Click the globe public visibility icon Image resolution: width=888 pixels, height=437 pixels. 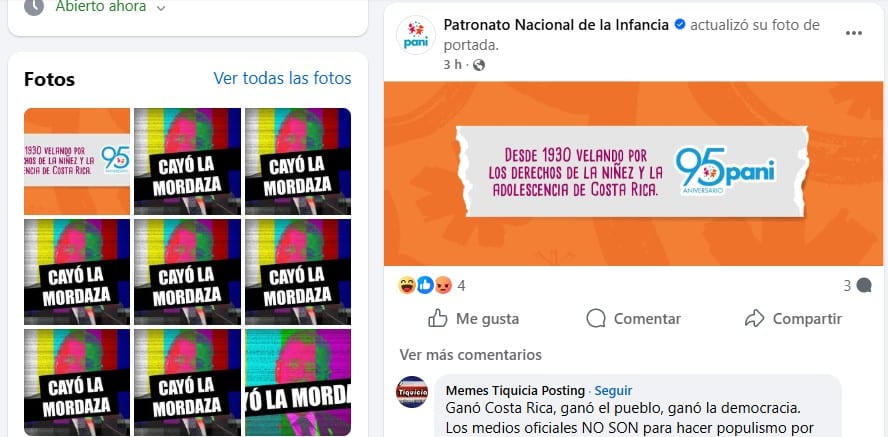coord(479,65)
